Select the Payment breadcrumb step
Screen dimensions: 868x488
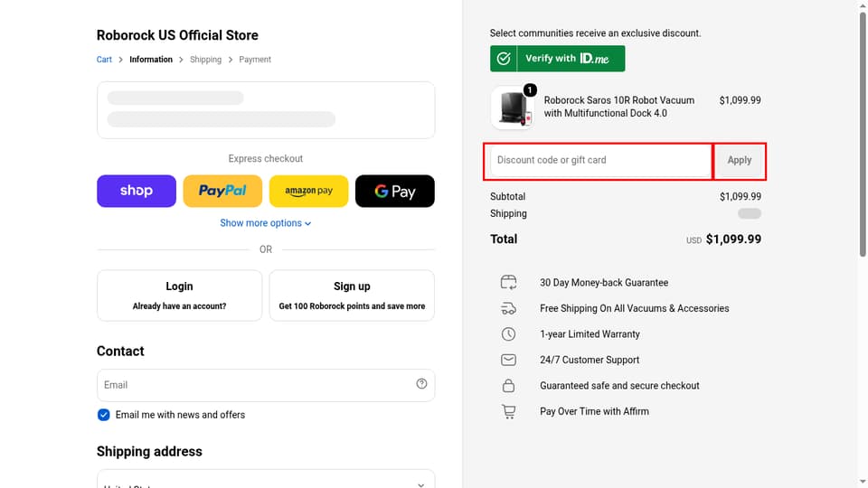[255, 60]
